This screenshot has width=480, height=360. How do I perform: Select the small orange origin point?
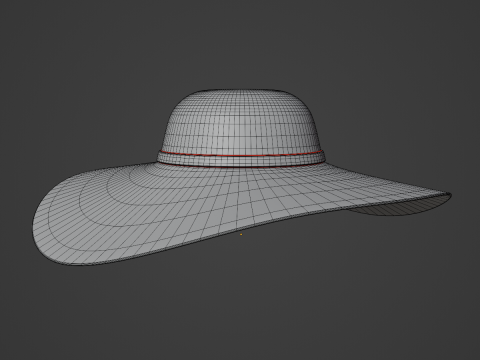[x=241, y=235]
